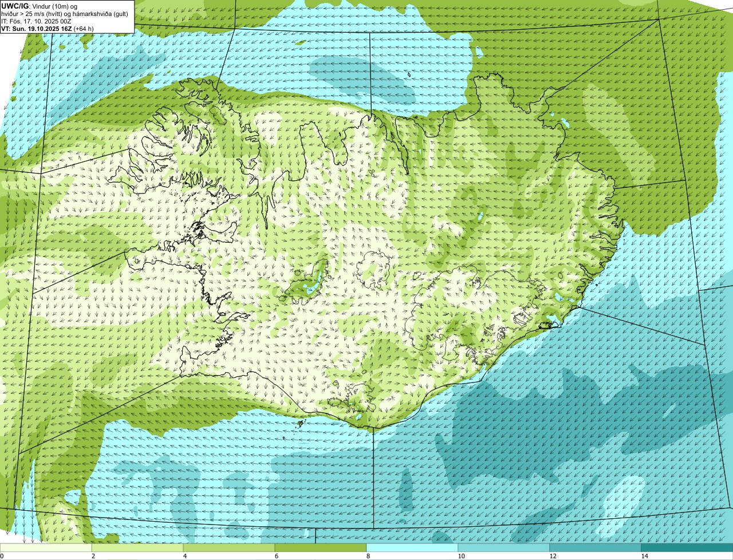Click the '(+64 h)' forecast offset text
Image resolution: width=733 pixels, height=560 pixels.
[84, 29]
